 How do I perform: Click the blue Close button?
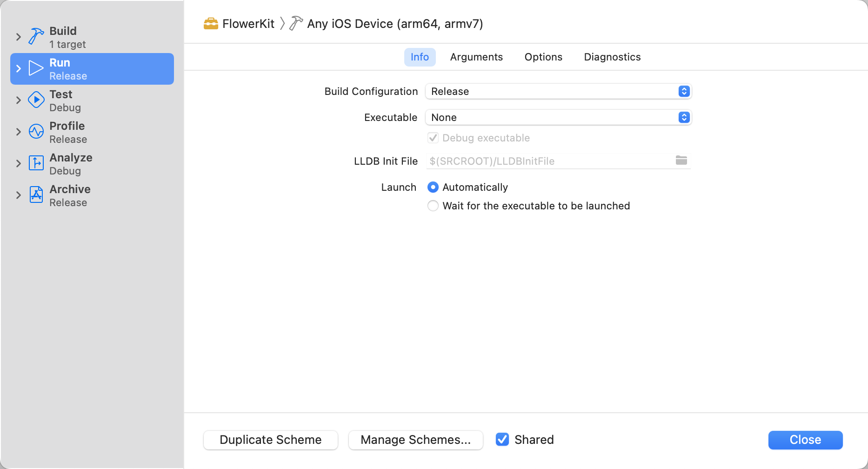pos(805,440)
